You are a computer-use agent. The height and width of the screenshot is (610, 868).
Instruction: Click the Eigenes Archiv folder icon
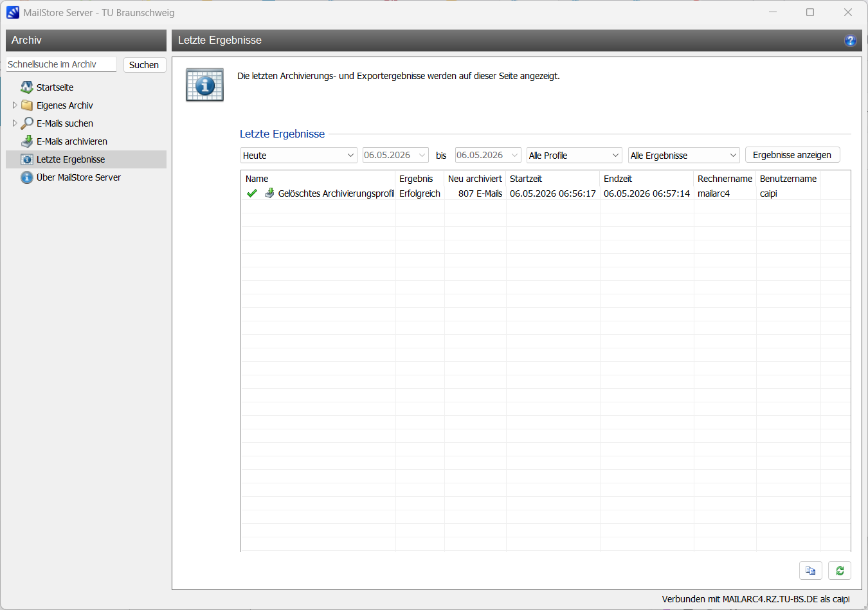point(27,105)
